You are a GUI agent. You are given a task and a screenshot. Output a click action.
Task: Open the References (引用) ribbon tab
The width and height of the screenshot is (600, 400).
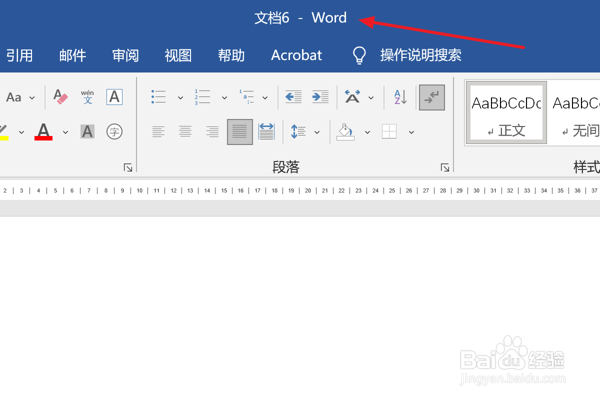[19, 56]
